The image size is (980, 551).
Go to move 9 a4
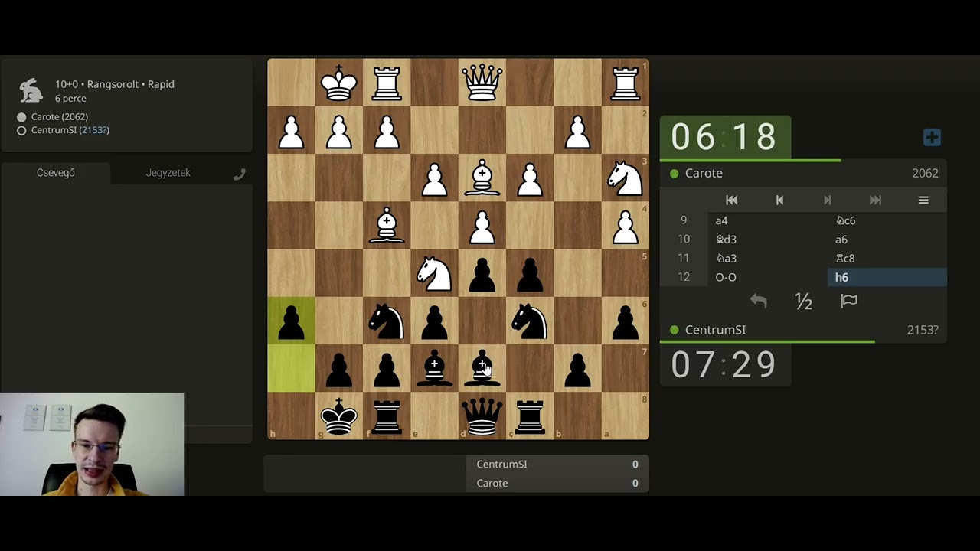point(768,220)
